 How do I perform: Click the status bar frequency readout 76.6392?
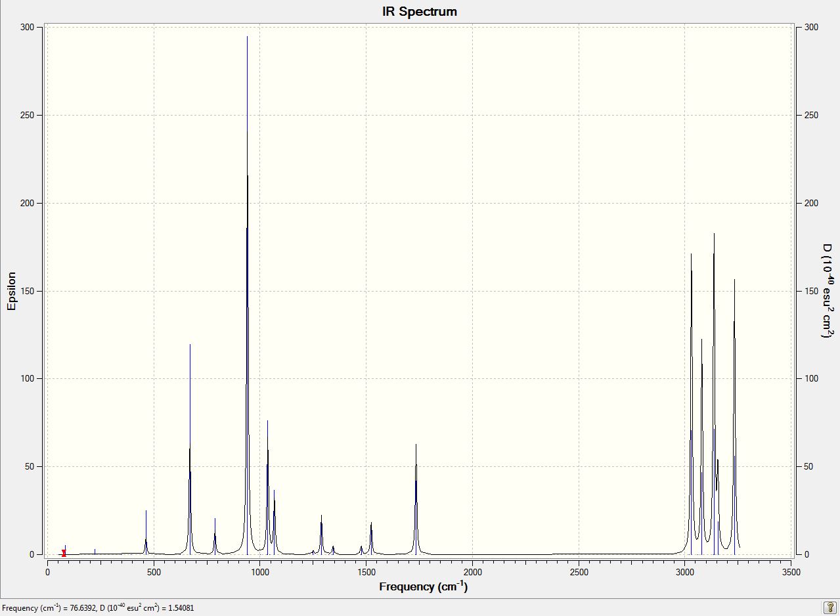point(98,608)
